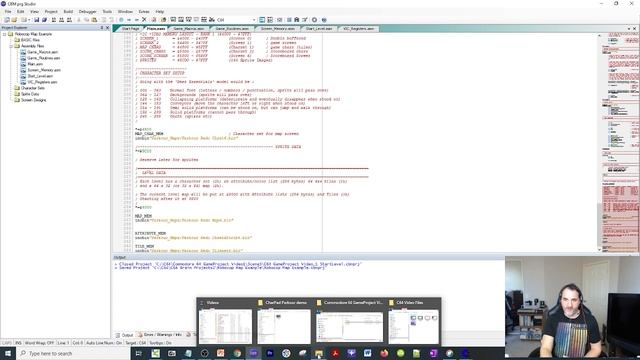Viewport: 640px width, 360px height.
Task: Toggle Word Wrap OFF in status bar
Action: tap(39, 343)
